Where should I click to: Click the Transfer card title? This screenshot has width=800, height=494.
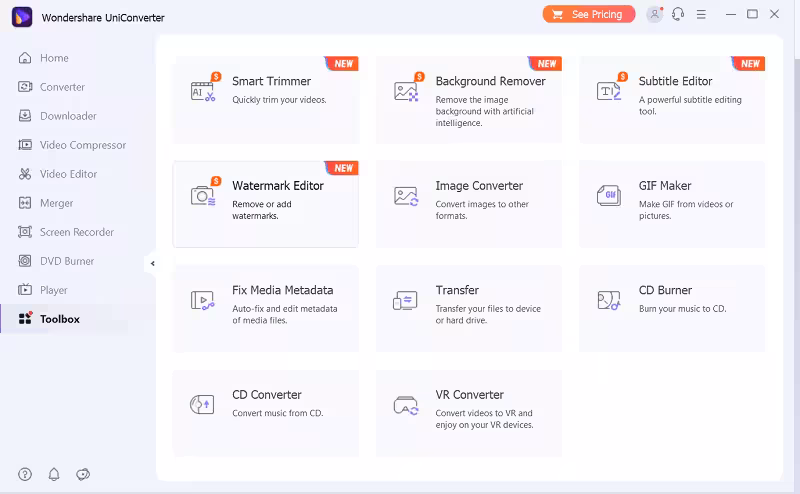coord(457,290)
